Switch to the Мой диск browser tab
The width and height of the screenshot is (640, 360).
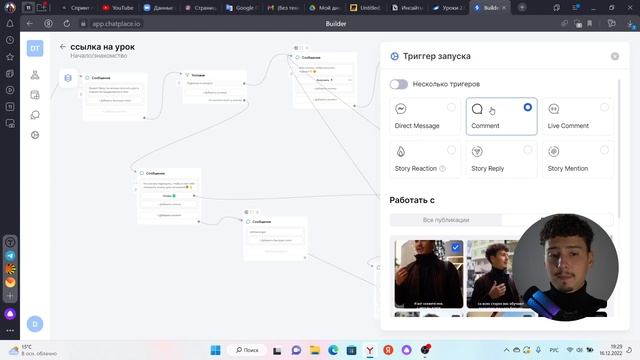324,8
